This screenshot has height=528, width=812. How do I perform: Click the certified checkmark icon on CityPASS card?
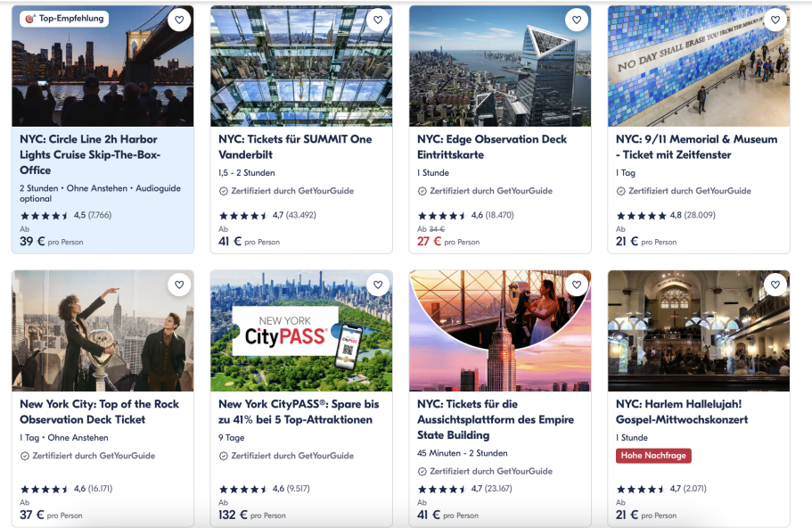pos(223,456)
